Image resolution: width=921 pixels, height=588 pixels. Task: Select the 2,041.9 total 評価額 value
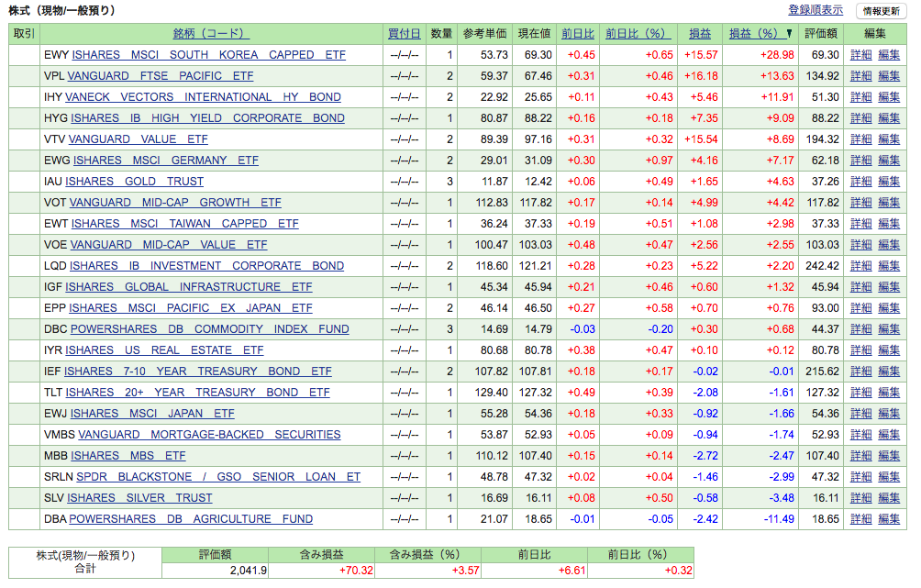249,571
